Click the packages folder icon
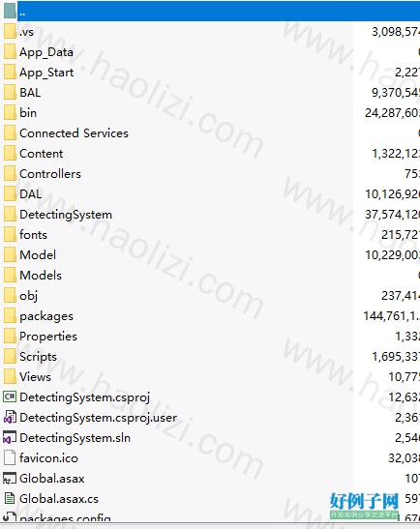 (10, 314)
